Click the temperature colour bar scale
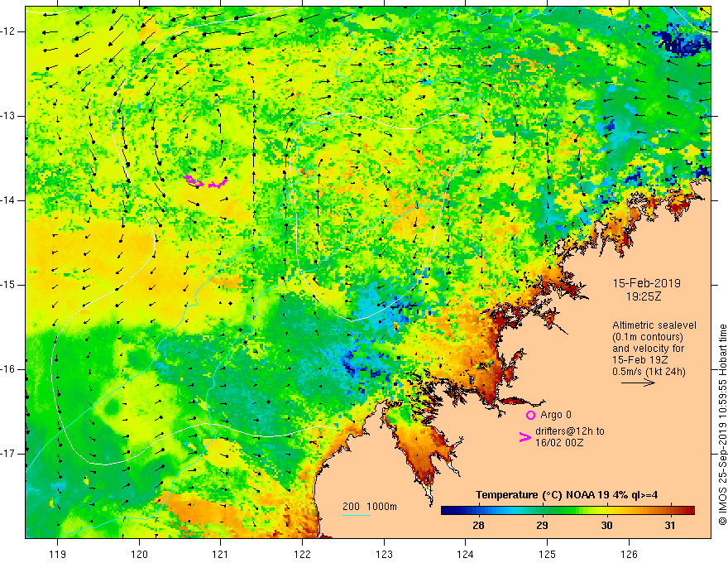728x563 pixels. pyautogui.click(x=568, y=511)
